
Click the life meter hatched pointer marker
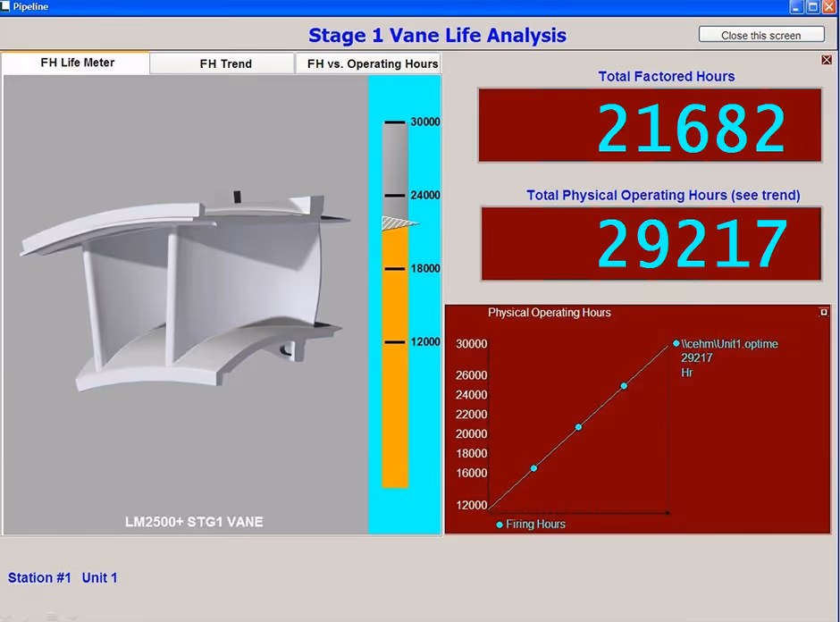tap(399, 223)
